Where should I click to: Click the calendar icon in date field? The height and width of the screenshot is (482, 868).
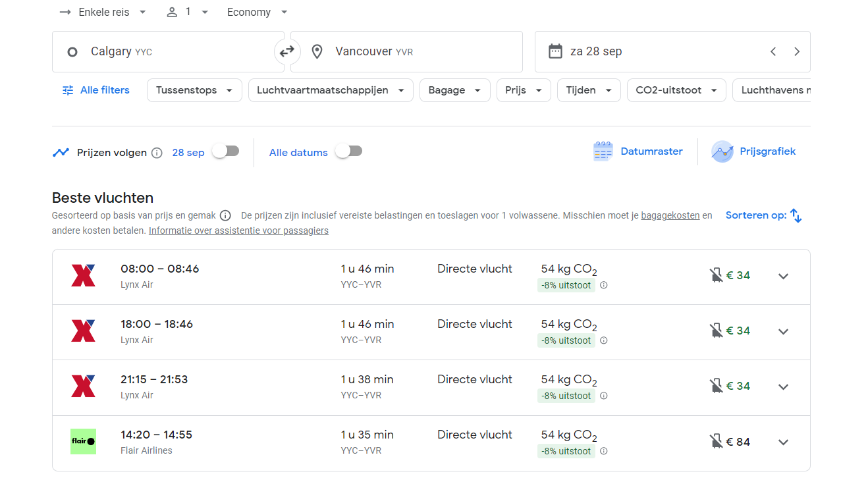tap(555, 51)
